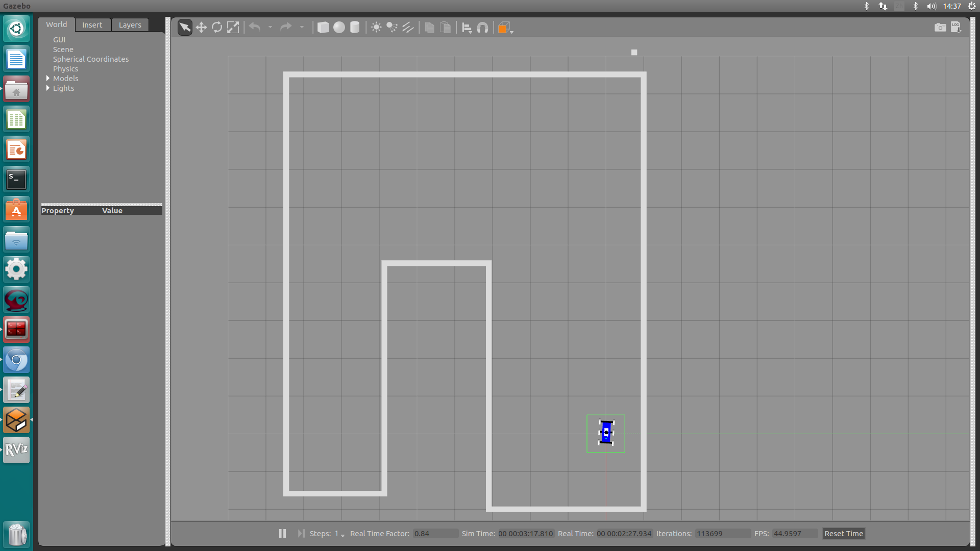The image size is (980, 551).
Task: Click the Reset Time button
Action: (x=843, y=533)
